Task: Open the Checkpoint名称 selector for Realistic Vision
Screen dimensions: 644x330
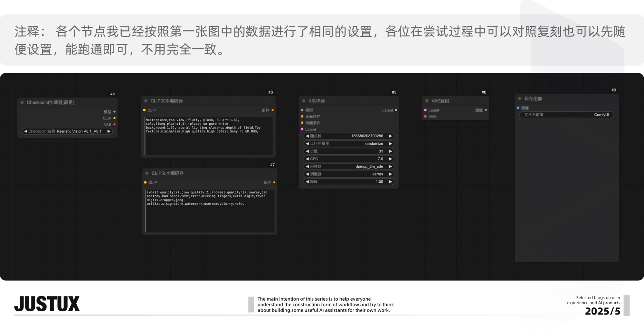Action: 67,131
